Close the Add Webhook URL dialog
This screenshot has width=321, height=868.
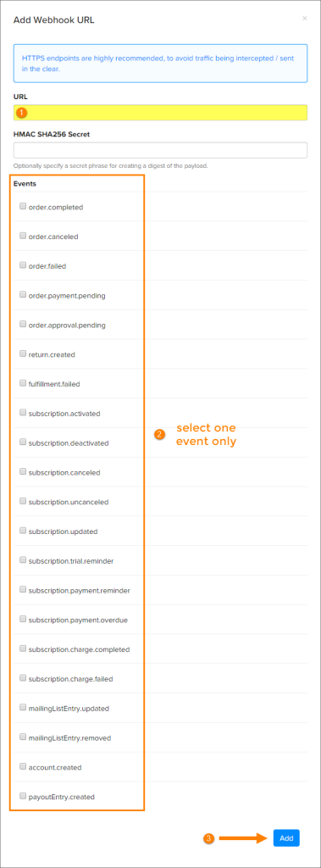tap(304, 19)
